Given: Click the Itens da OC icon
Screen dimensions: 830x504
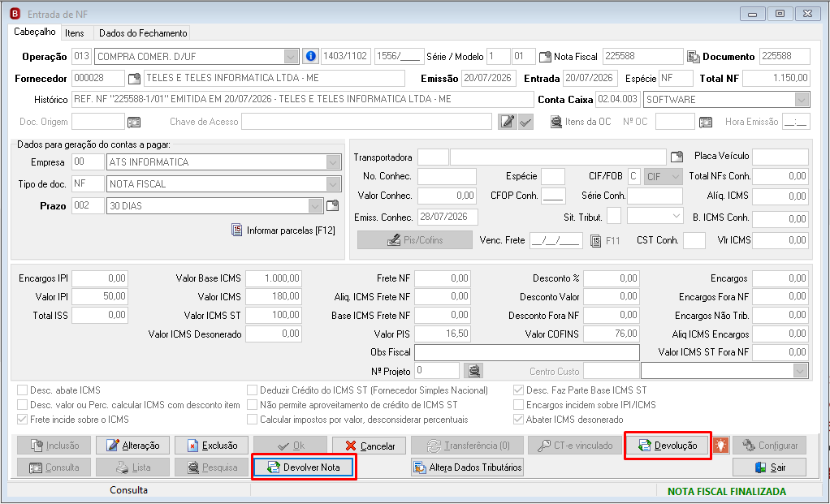Looking at the screenshot, I should (556, 123).
